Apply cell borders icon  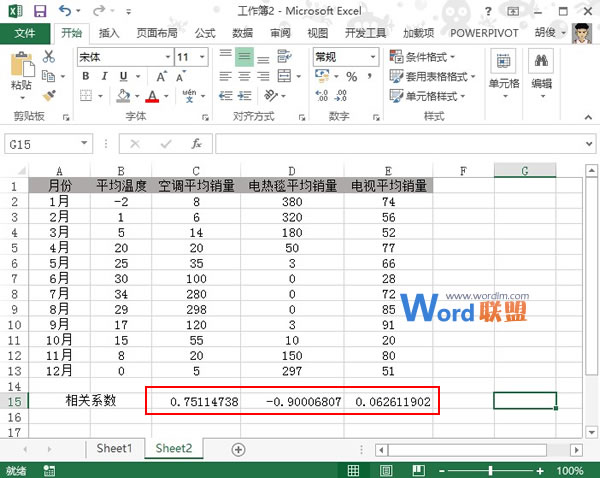[x=86, y=95]
